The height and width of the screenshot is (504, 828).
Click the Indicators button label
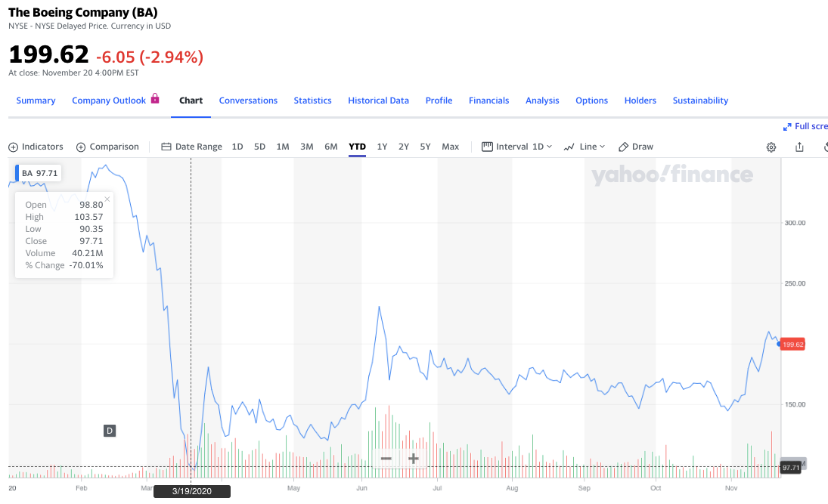click(x=43, y=147)
